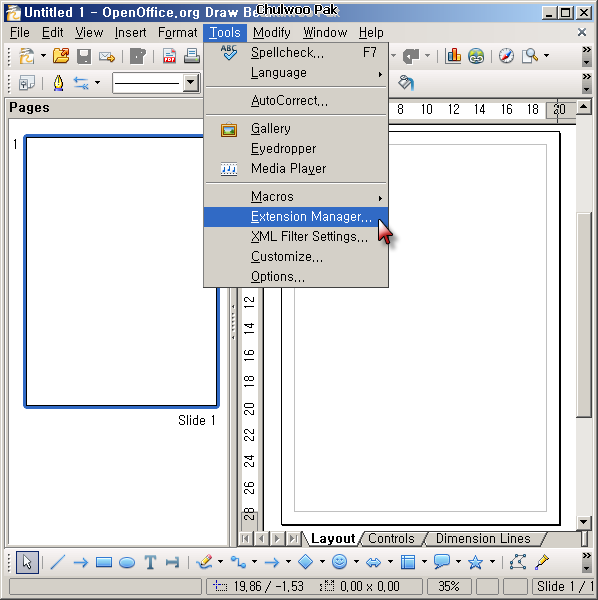Click the Hyperlink globe icon
The width and height of the screenshot is (598, 600).
click(x=476, y=56)
